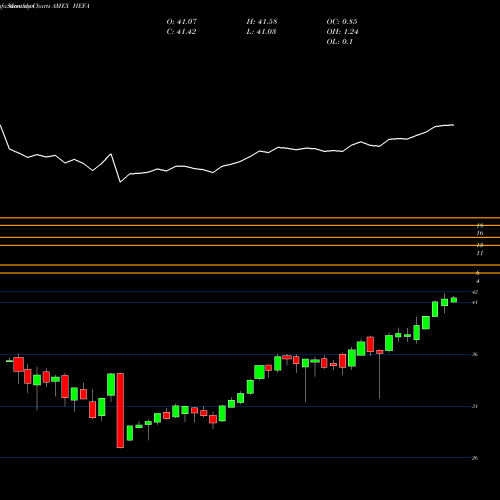Click the 41 price axis label
Image resolution: width=500 pixels, height=500 pixels.
475,302
